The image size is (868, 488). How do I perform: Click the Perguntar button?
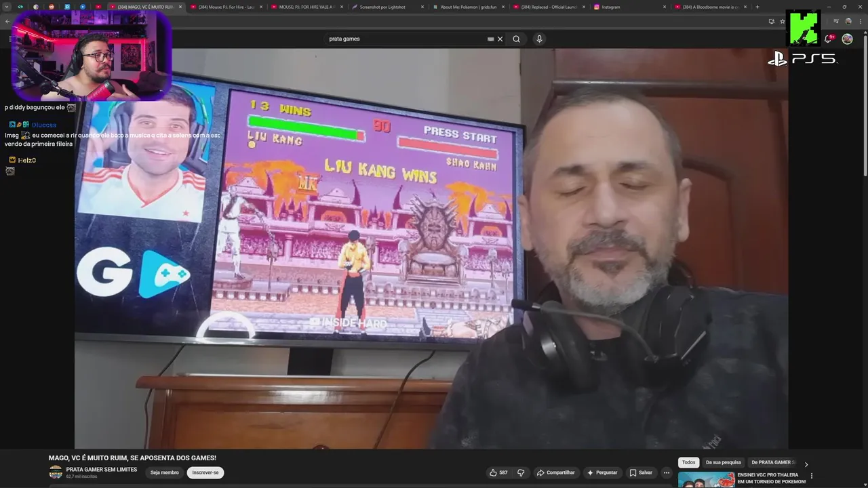[x=602, y=472]
